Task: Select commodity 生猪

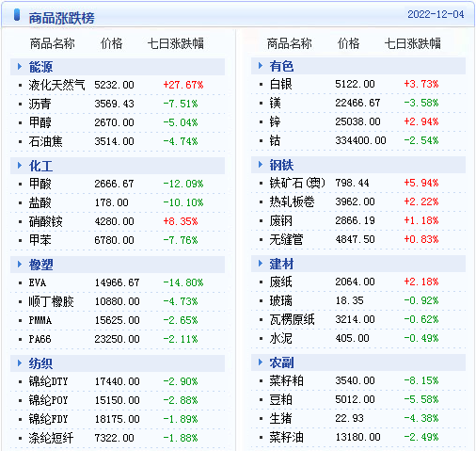Action: pyautogui.click(x=280, y=418)
